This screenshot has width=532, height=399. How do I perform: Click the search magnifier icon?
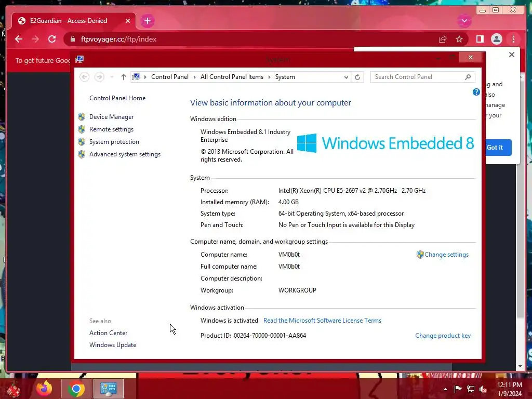click(x=468, y=77)
